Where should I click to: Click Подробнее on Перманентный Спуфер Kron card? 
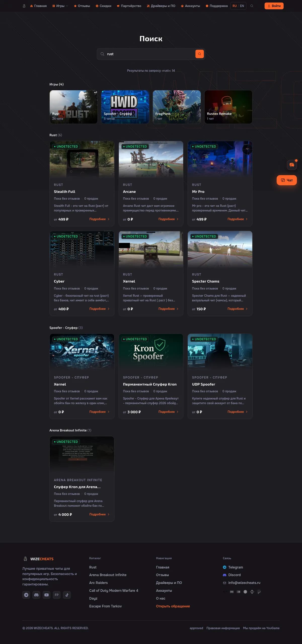pos(168,412)
